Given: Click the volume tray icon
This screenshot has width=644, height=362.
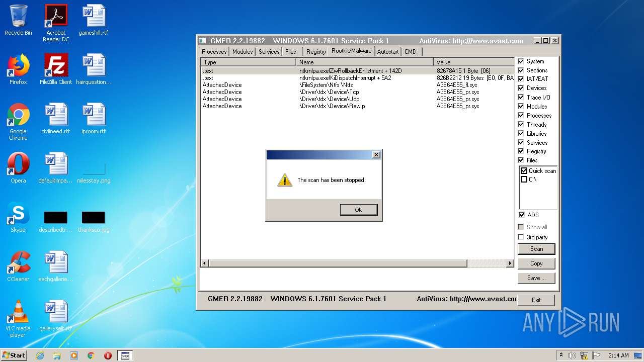Looking at the screenshot, I should pyautogui.click(x=572, y=355).
